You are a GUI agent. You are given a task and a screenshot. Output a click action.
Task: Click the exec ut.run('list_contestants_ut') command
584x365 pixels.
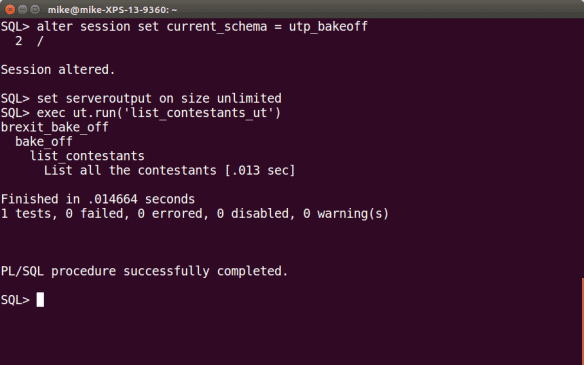point(159,113)
